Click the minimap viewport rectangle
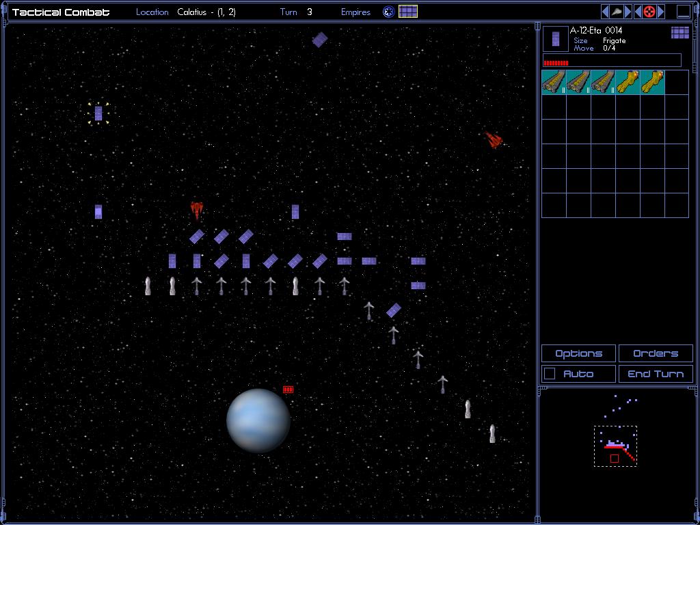This screenshot has width=700, height=611. pos(615,446)
